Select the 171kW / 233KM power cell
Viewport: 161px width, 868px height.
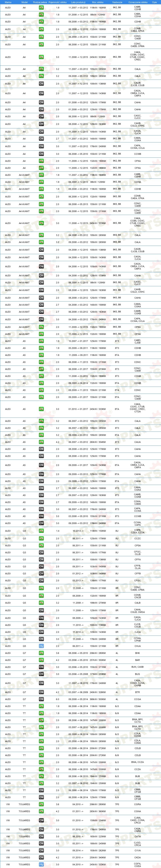pyautogui.click(x=98, y=674)
